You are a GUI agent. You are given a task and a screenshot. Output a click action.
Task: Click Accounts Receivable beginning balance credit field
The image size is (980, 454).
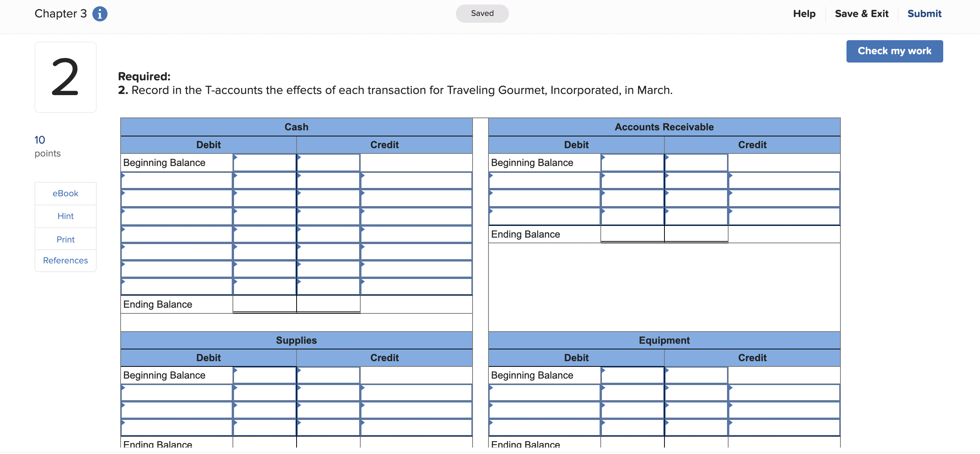click(696, 163)
